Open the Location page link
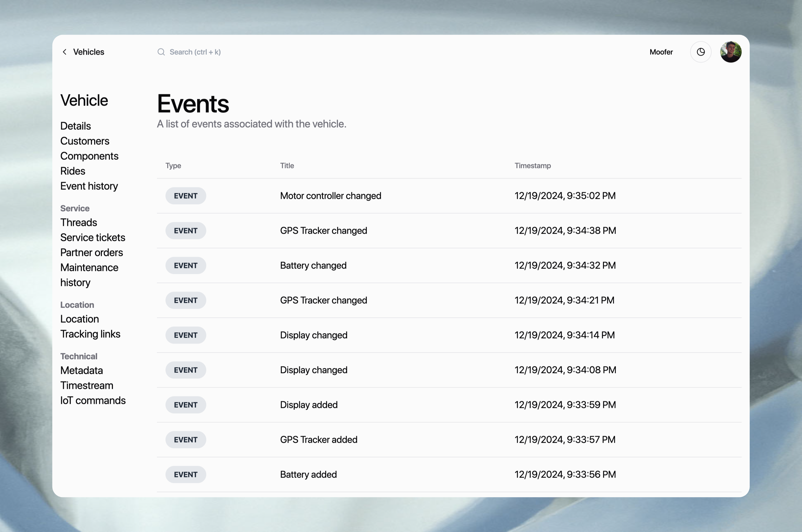The image size is (802, 532). pyautogui.click(x=79, y=319)
